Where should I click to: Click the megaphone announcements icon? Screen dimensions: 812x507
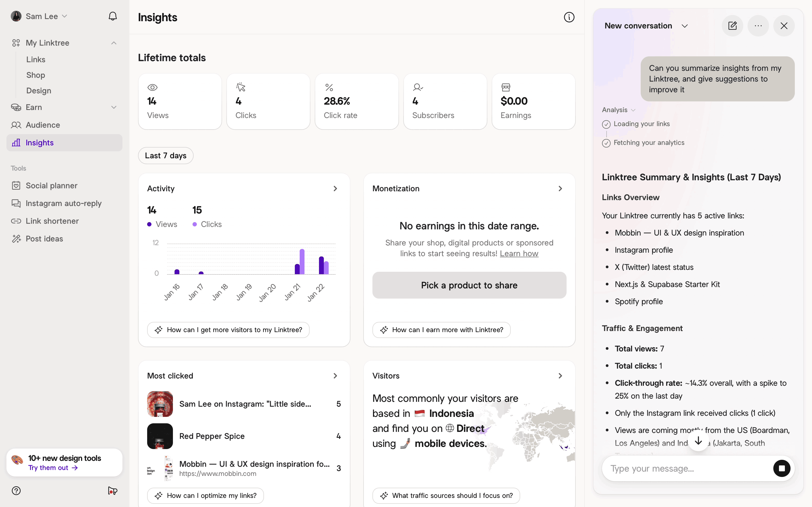113,491
